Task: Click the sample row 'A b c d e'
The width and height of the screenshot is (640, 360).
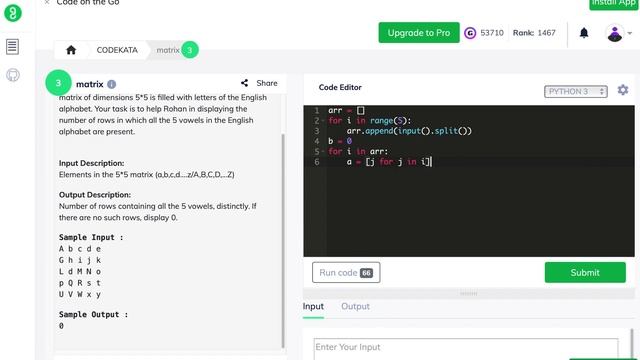Action: click(80, 249)
